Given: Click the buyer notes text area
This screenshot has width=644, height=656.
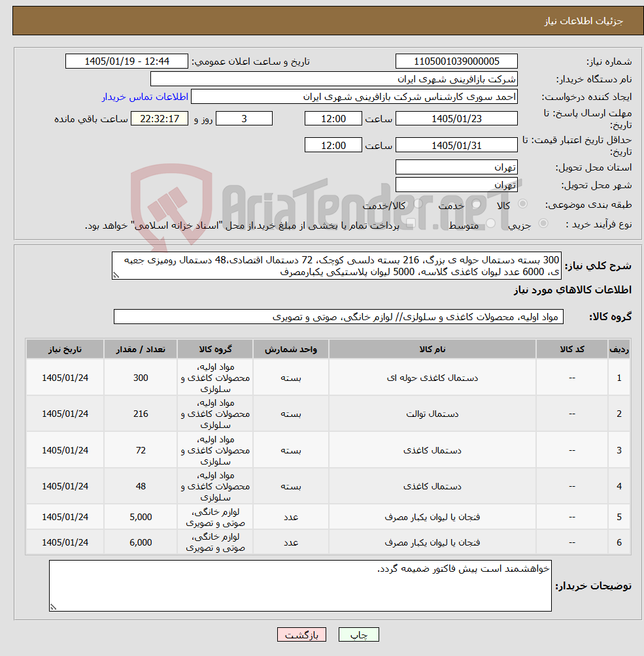Looking at the screenshot, I should coord(300,585).
